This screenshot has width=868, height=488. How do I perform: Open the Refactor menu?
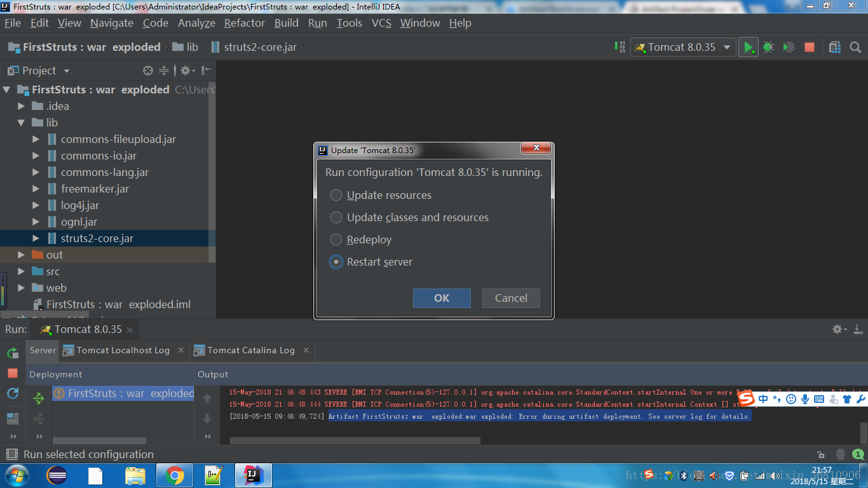click(x=245, y=23)
